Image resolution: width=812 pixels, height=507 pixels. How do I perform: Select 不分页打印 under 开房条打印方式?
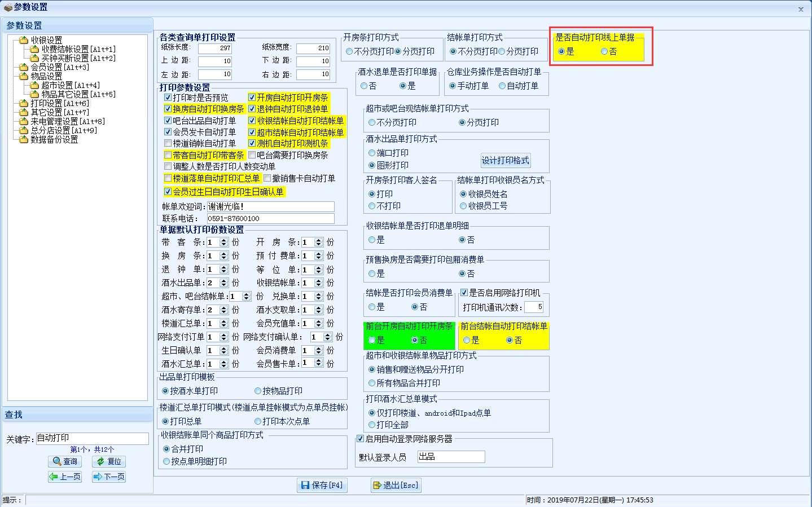coord(349,51)
